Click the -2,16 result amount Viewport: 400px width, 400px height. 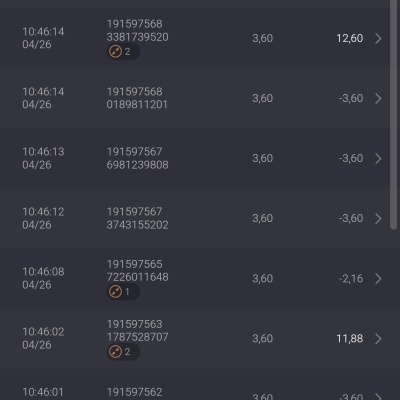coord(351,278)
